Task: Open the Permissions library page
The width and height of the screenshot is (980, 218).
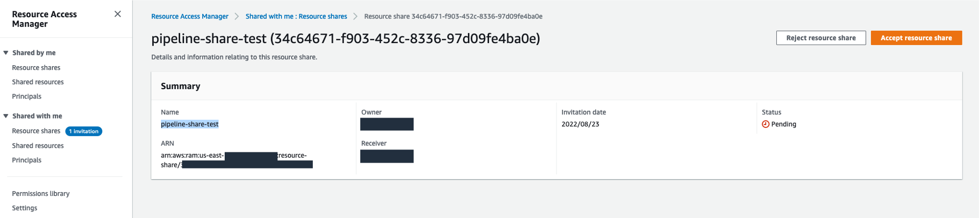Action: (41, 194)
